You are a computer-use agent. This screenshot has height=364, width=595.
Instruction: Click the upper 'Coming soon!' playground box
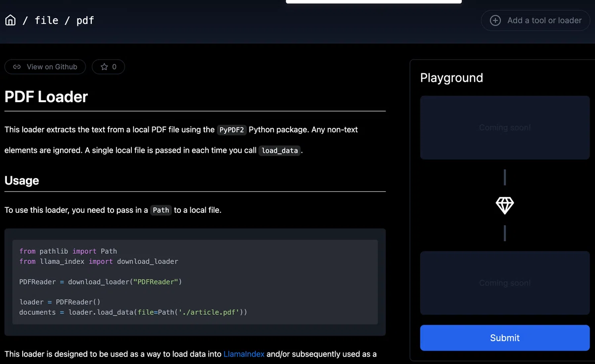[x=505, y=127]
